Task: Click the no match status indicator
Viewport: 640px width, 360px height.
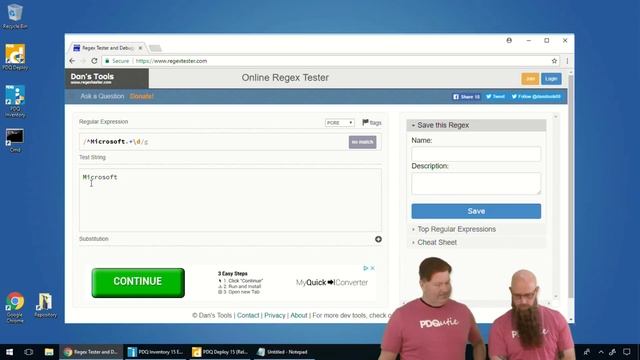Action: click(362, 142)
